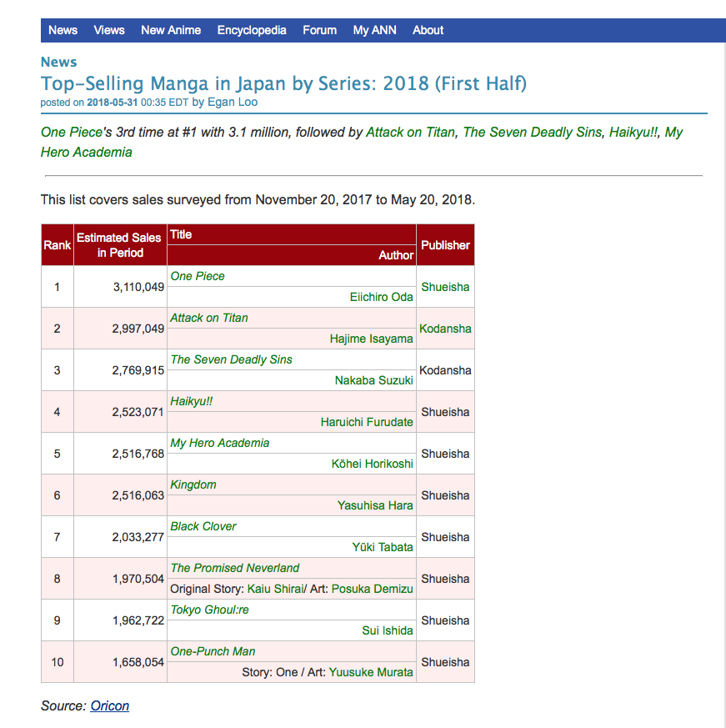The image size is (726, 728).
Task: Open The Promised Neverland title link
Action: pyautogui.click(x=235, y=568)
